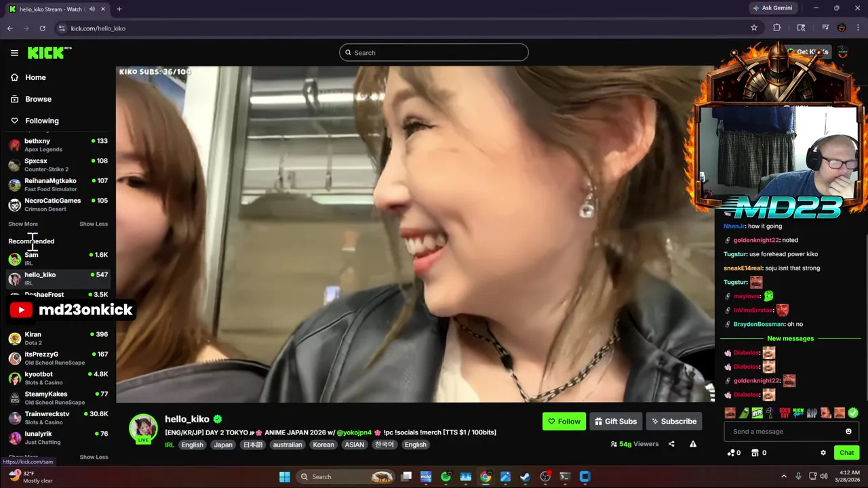The height and width of the screenshot is (488, 868).
Task: Open itsPrezzyG channel
Action: [x=58, y=358]
